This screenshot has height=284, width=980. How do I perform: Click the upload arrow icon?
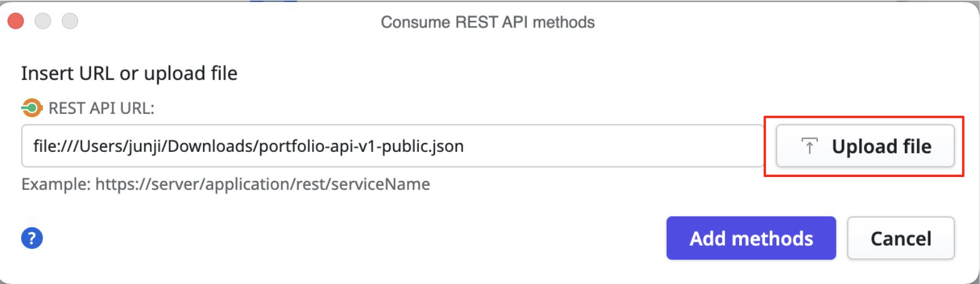pyautogui.click(x=809, y=146)
